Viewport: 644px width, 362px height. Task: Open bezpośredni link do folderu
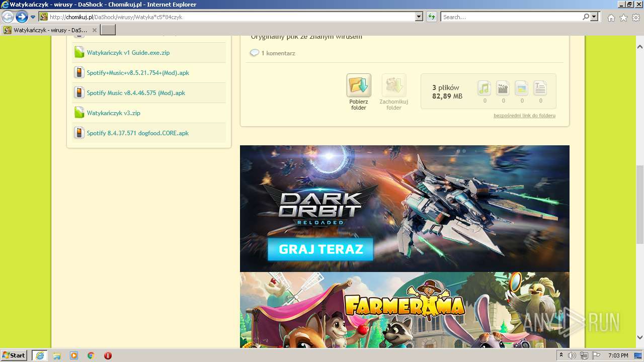pos(524,116)
